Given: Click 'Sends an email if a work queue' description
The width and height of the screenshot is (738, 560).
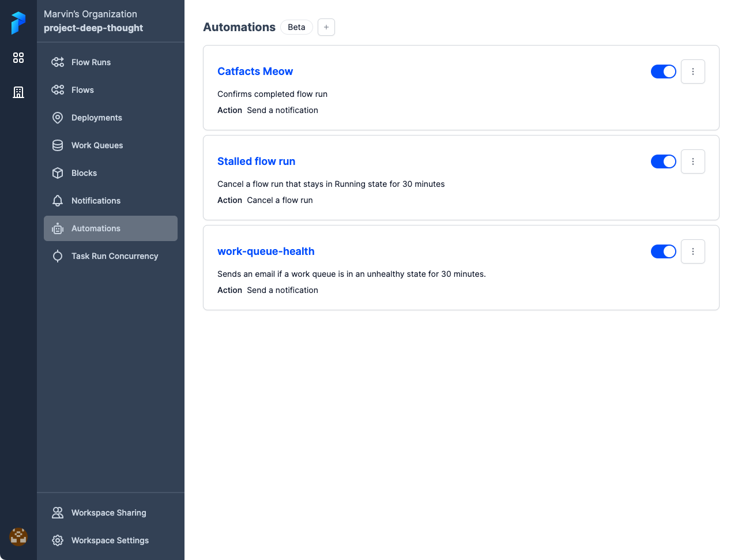Looking at the screenshot, I should [352, 274].
